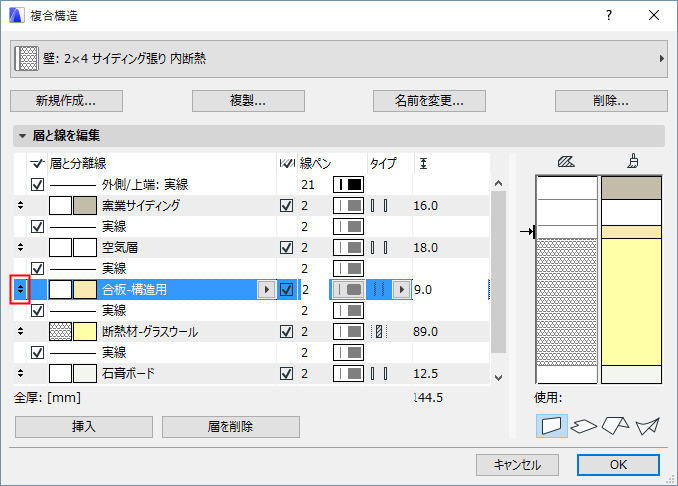Click the surface color swatch of 窯業サイディング
The width and height of the screenshot is (678, 486).
coord(85,205)
